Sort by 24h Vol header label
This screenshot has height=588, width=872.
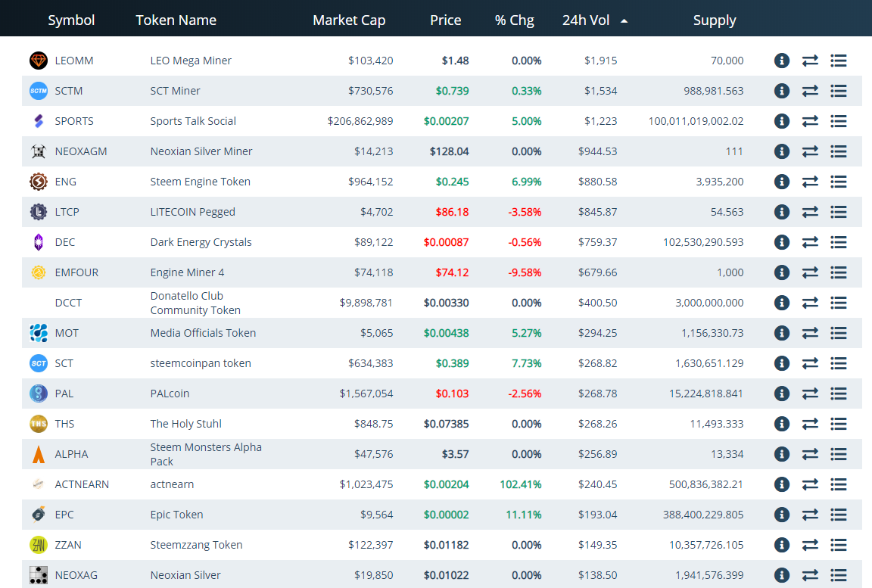click(x=586, y=20)
